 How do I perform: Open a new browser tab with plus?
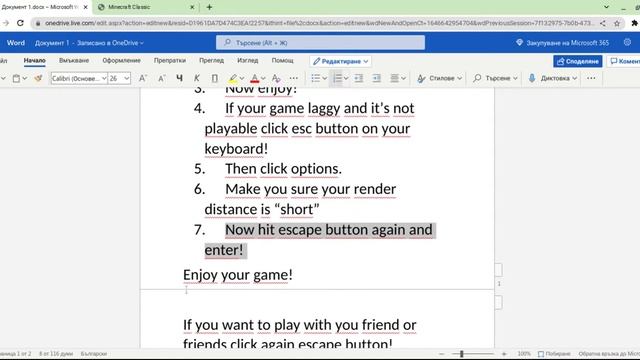(209, 7)
